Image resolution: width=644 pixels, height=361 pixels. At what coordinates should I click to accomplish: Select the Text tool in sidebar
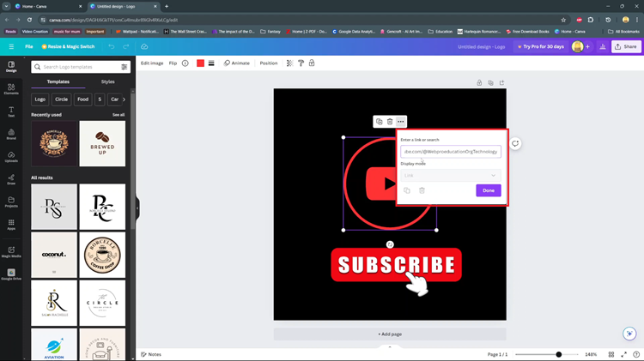[x=11, y=111]
